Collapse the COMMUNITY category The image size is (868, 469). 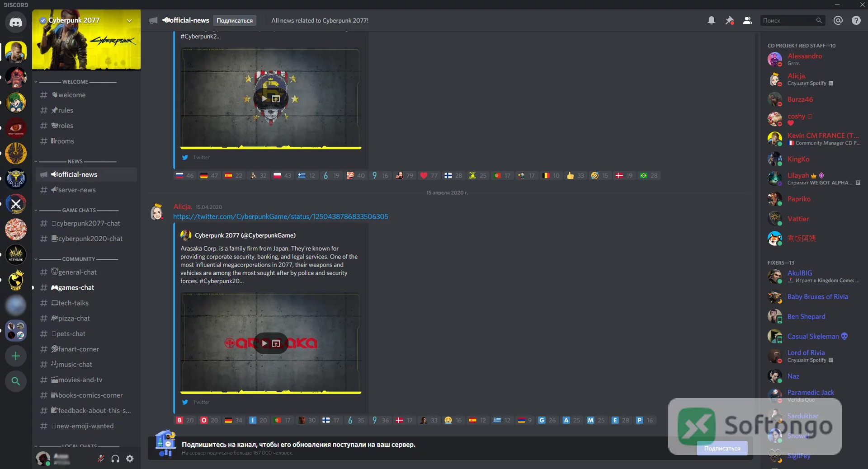77,259
